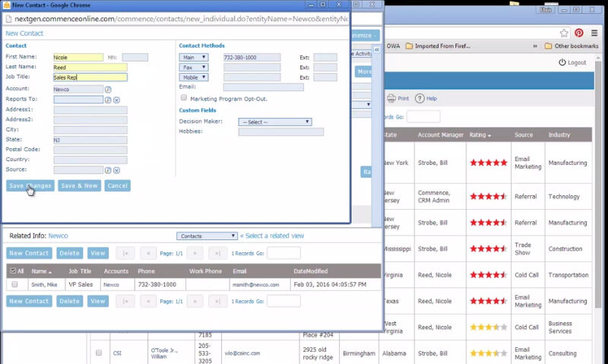Toggle the All checkbox in the contacts header

pos(12,271)
